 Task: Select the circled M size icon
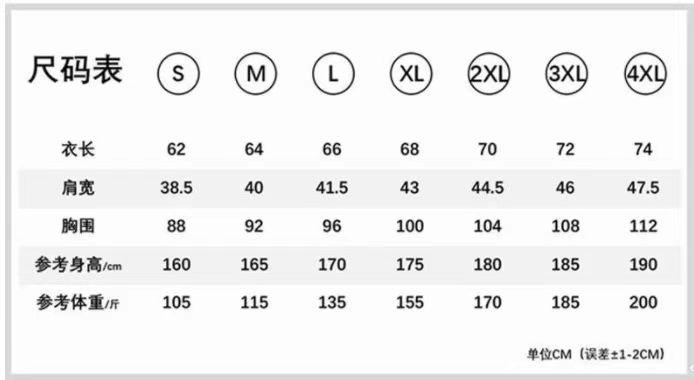click(x=256, y=73)
